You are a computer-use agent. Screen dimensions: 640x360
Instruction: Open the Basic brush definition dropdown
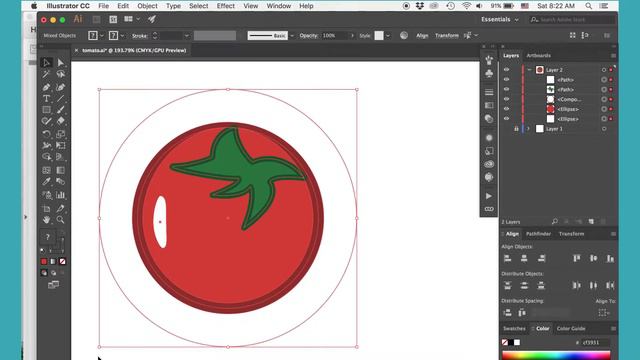[291, 36]
